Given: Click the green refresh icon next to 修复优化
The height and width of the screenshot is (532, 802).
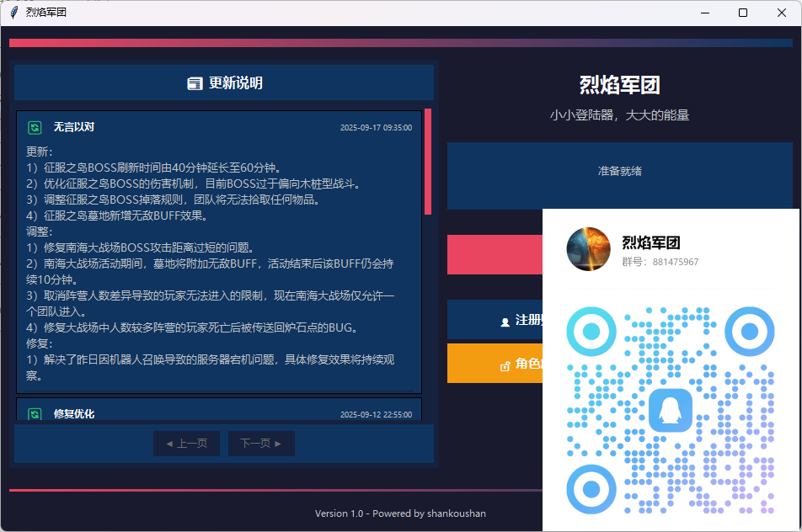Looking at the screenshot, I should [35, 413].
